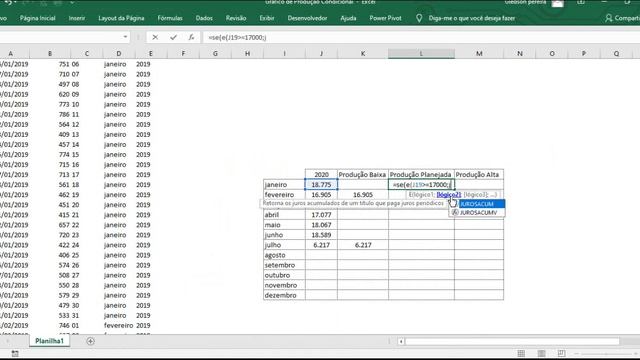
Task: Click the horizontal scrollbar track
Action: [512, 341]
